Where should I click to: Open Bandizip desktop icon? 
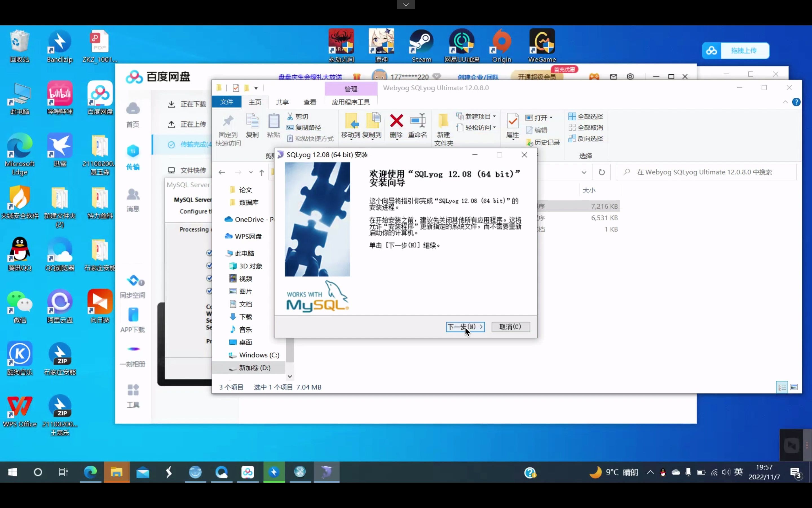click(x=60, y=46)
